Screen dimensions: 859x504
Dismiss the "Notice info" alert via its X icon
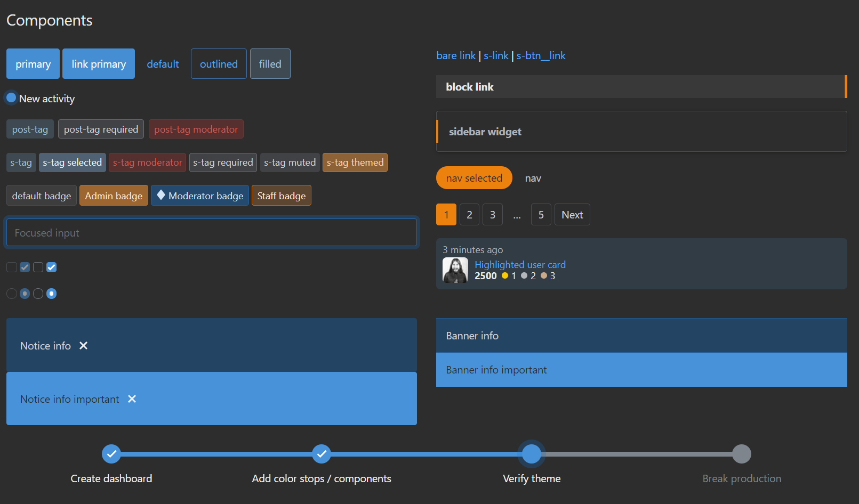[x=83, y=346]
